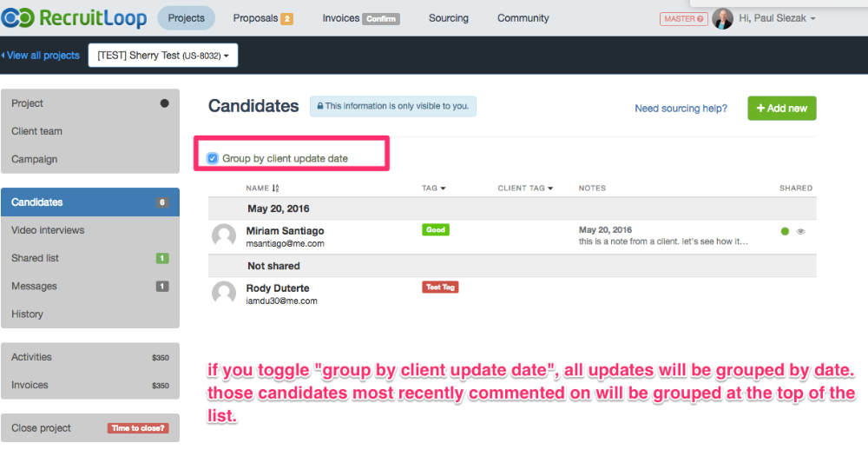This screenshot has height=463, width=868.
Task: Toggle the eye visibility icon for Miriam Santiago
Action: 800,231
